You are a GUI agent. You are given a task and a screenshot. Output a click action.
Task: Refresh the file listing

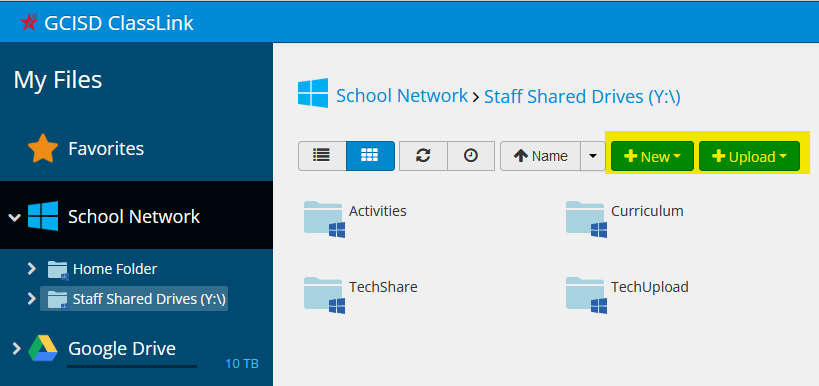coord(423,156)
